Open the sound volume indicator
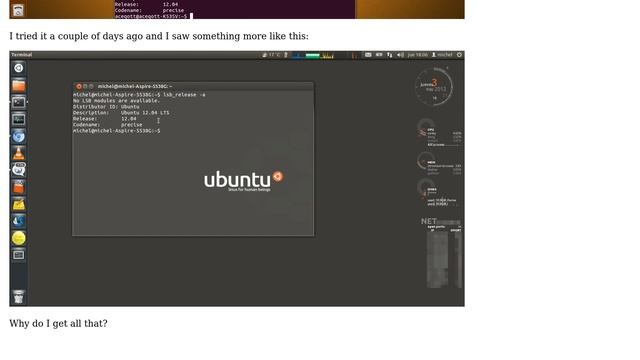 [x=400, y=55]
